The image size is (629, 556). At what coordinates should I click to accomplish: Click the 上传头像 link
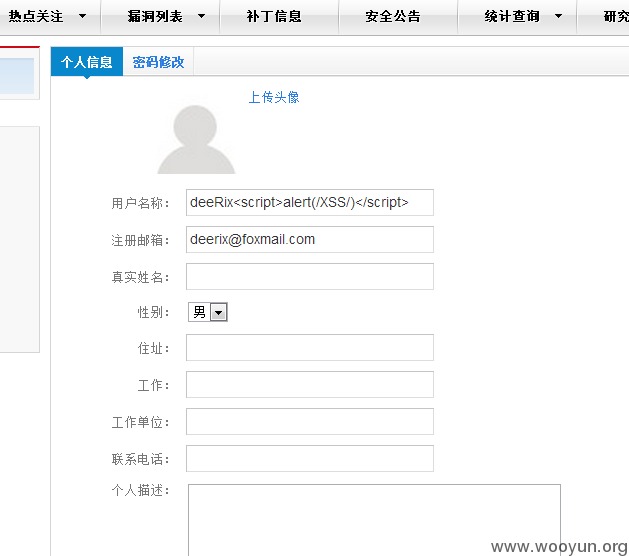click(x=274, y=97)
